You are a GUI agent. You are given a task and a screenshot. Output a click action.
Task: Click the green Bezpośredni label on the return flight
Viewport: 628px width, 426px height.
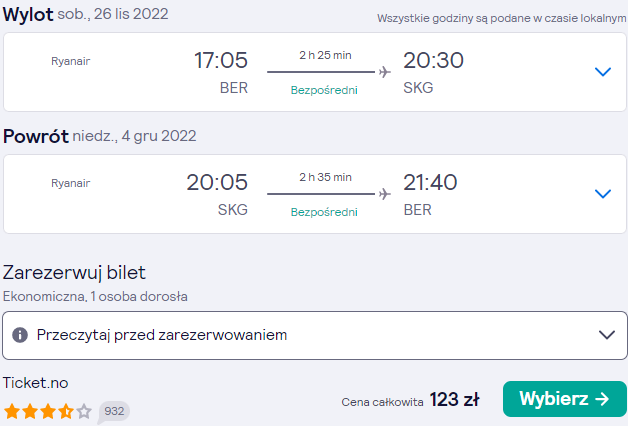pyautogui.click(x=324, y=212)
